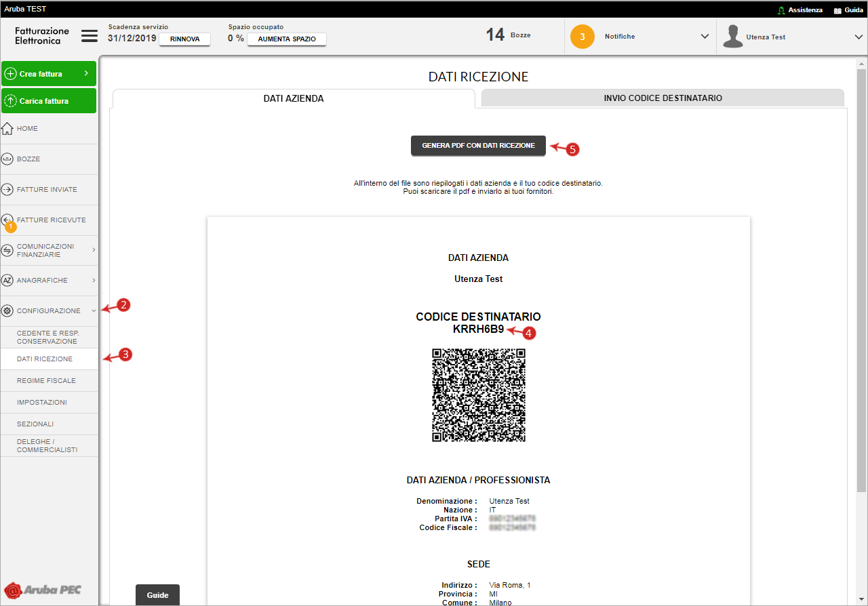The image size is (868, 606).
Task: Click the Bozze label in the sidebar
Action: click(28, 159)
